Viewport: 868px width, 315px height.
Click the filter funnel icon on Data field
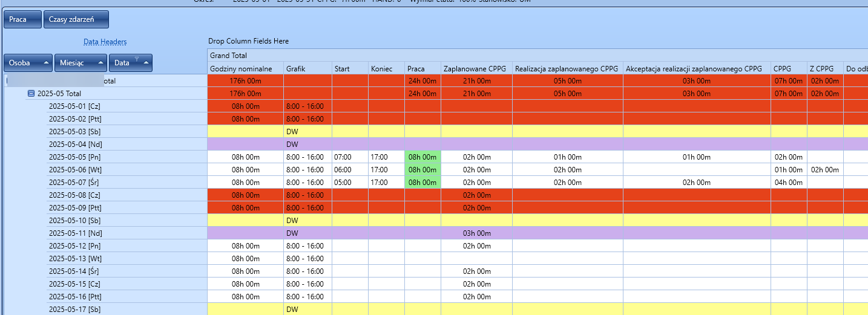point(137,59)
